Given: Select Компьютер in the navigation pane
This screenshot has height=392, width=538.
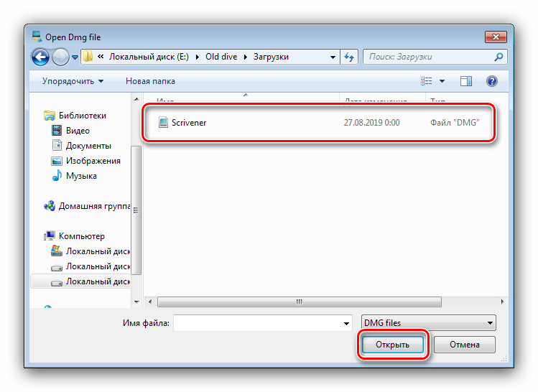Looking at the screenshot, I should pos(82,236).
